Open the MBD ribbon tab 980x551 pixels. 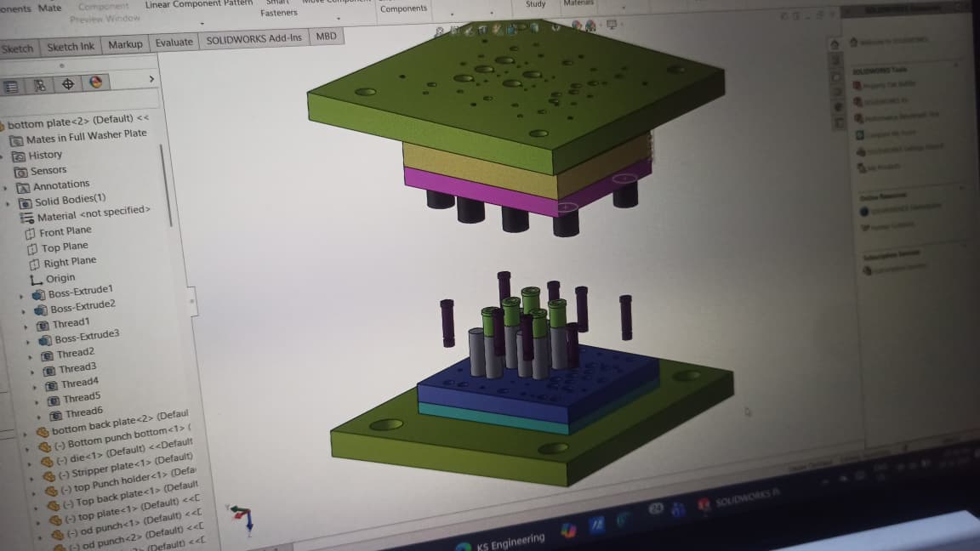pyautogui.click(x=326, y=37)
